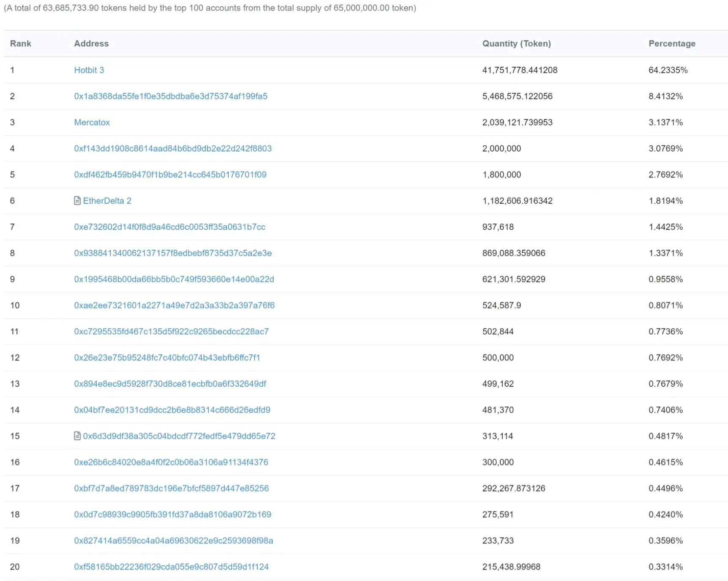Click quantity 5,468,575.122056

click(517, 96)
